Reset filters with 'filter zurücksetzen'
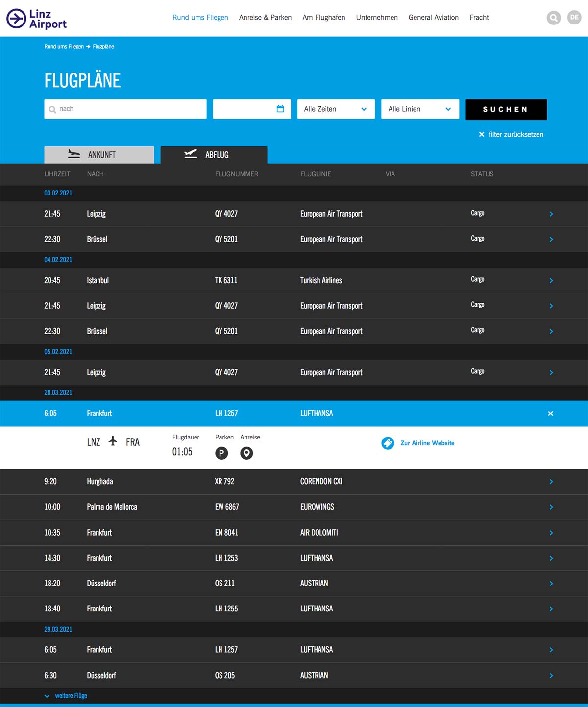 (x=511, y=134)
